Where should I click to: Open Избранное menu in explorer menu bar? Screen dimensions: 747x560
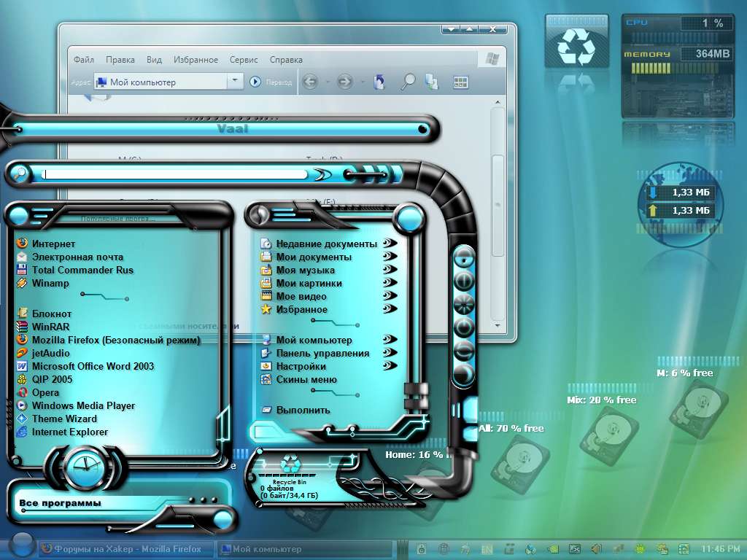(x=196, y=60)
